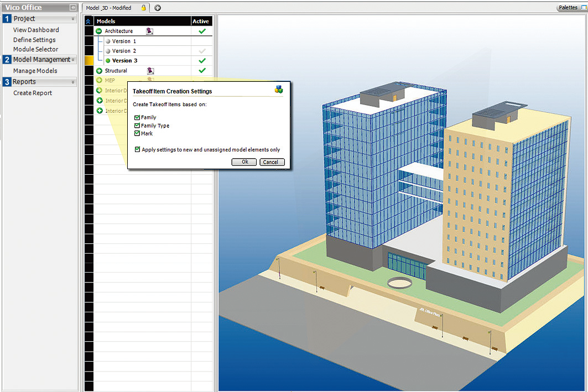Open Define Settings
The height and width of the screenshot is (392, 588).
(34, 40)
